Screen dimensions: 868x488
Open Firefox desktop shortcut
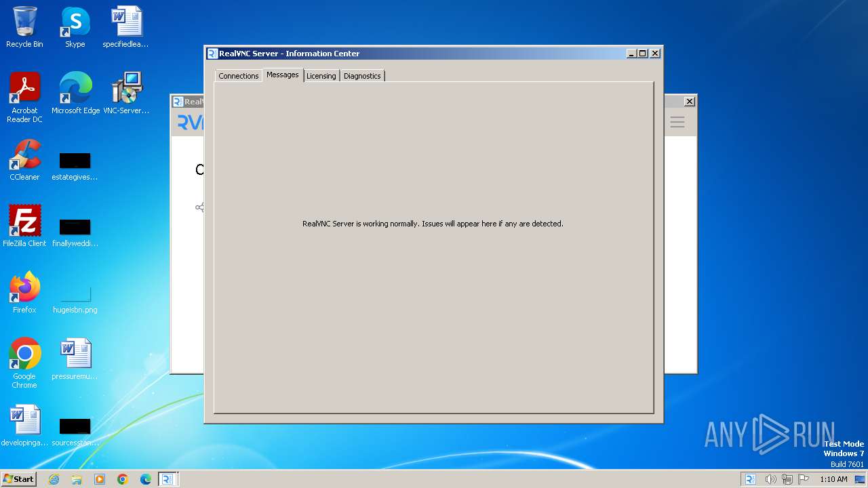[x=24, y=293]
